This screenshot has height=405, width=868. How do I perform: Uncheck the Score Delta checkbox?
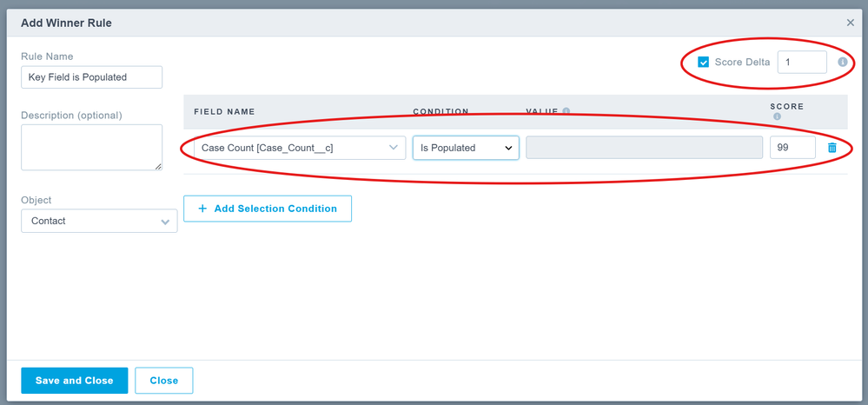704,63
